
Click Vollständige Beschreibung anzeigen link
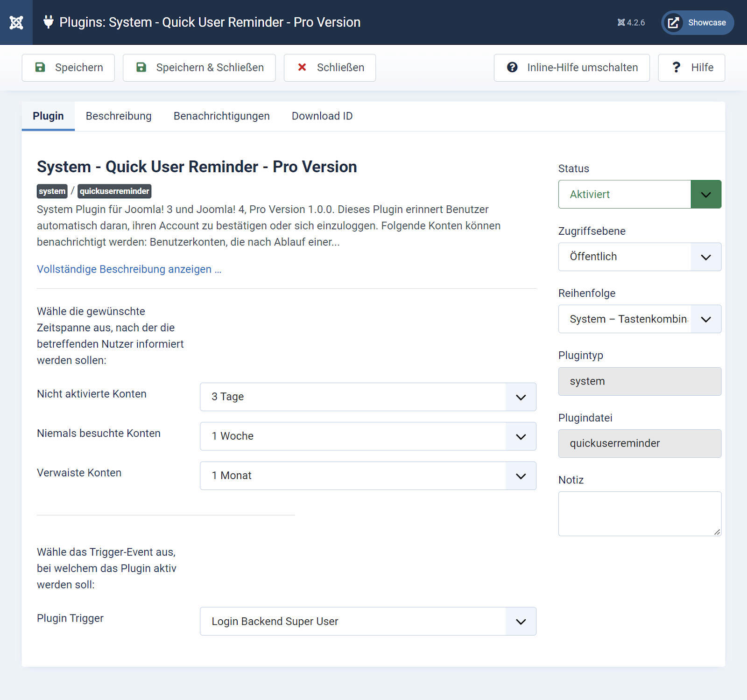tap(129, 269)
